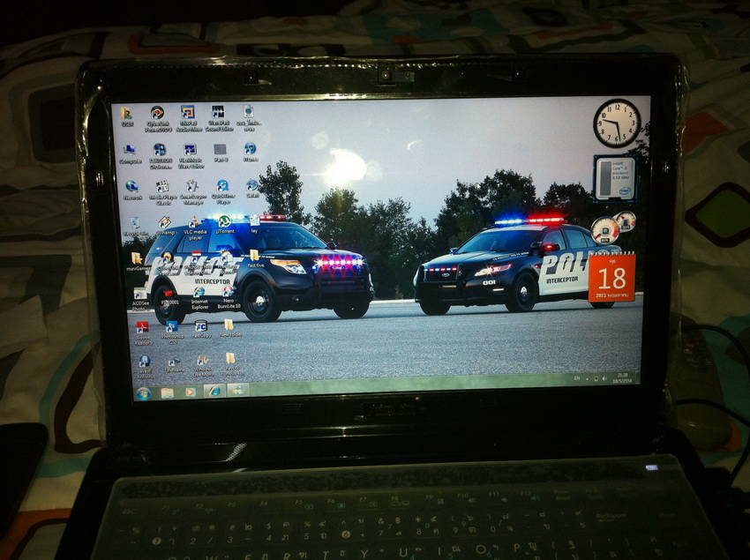
Task: Launch the FastCopy desktop icon
Action: pyautogui.click(x=201, y=327)
